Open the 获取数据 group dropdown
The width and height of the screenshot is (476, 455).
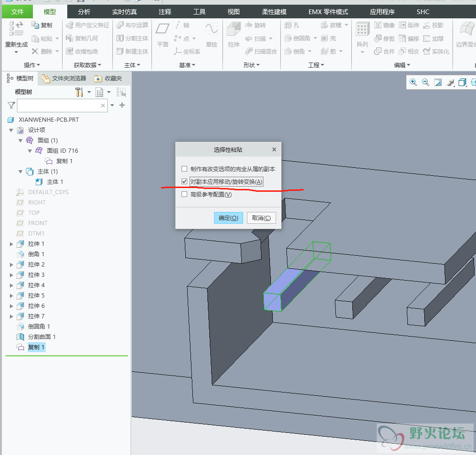coord(87,65)
